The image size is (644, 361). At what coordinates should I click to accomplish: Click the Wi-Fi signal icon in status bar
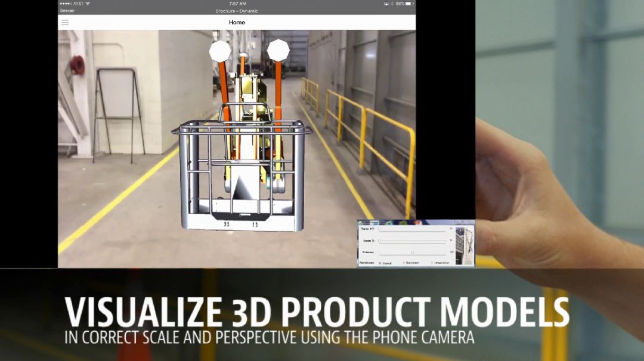tap(88, 4)
